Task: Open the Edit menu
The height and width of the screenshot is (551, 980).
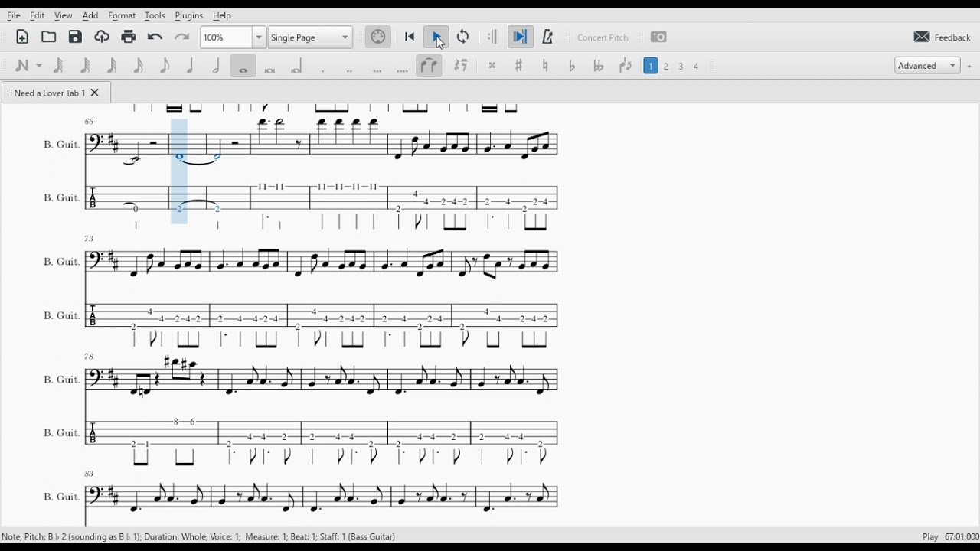Action: pyautogui.click(x=38, y=15)
